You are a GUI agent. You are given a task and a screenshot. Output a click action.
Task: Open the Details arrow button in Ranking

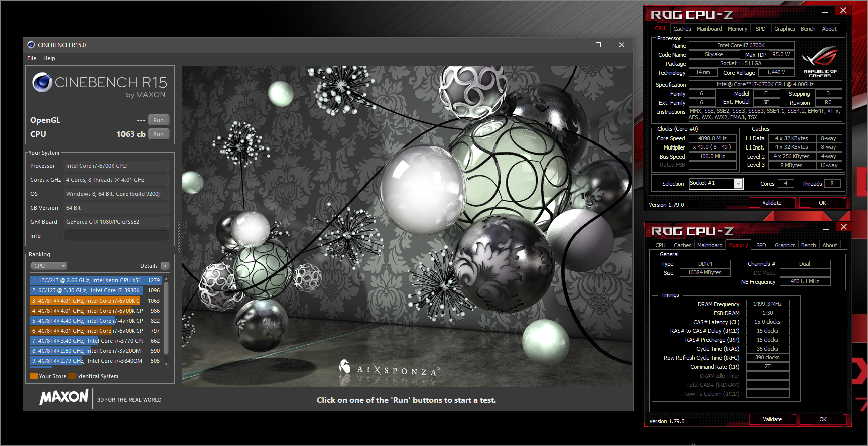165,266
